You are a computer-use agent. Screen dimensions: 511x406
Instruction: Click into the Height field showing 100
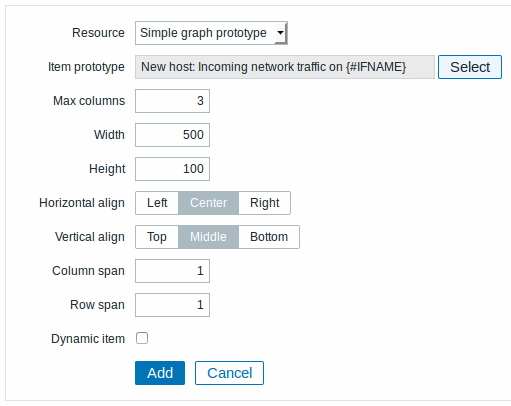[172, 169]
